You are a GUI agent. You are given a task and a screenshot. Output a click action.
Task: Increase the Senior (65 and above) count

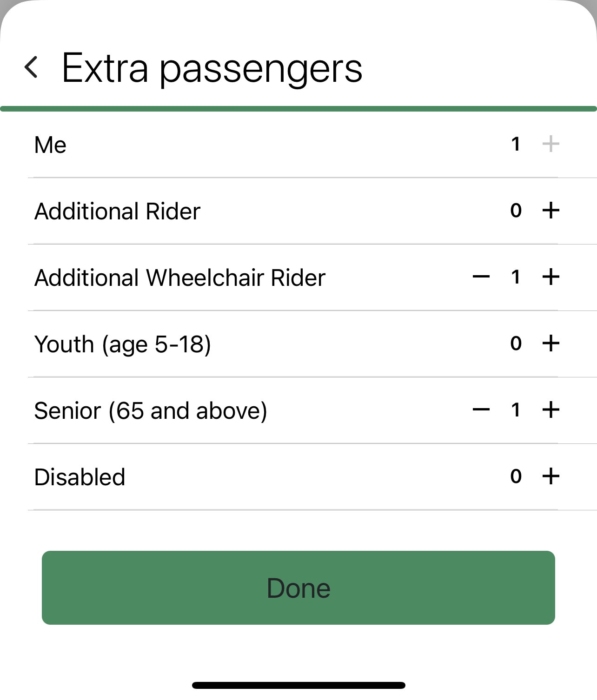coord(551,410)
